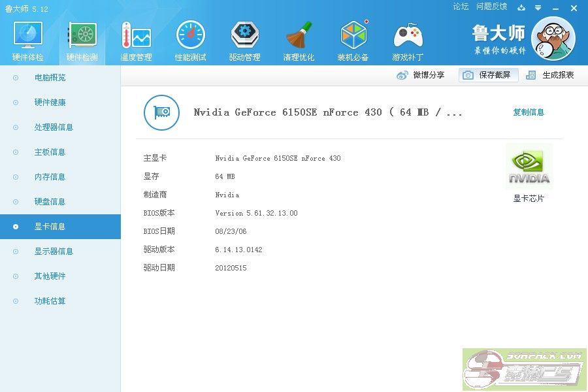Select 硬盘信息 in sidebar

[x=60, y=201]
